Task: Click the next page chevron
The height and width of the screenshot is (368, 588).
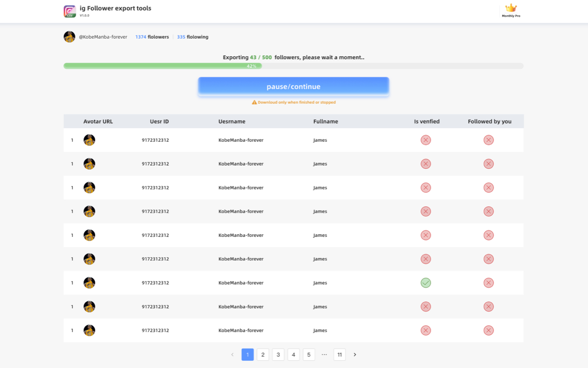Action: point(355,354)
